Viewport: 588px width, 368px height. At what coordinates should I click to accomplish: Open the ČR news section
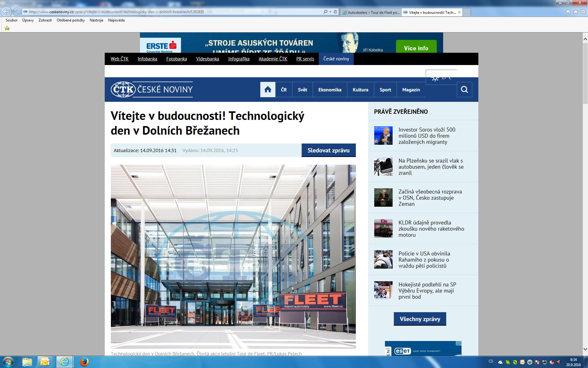tap(284, 90)
